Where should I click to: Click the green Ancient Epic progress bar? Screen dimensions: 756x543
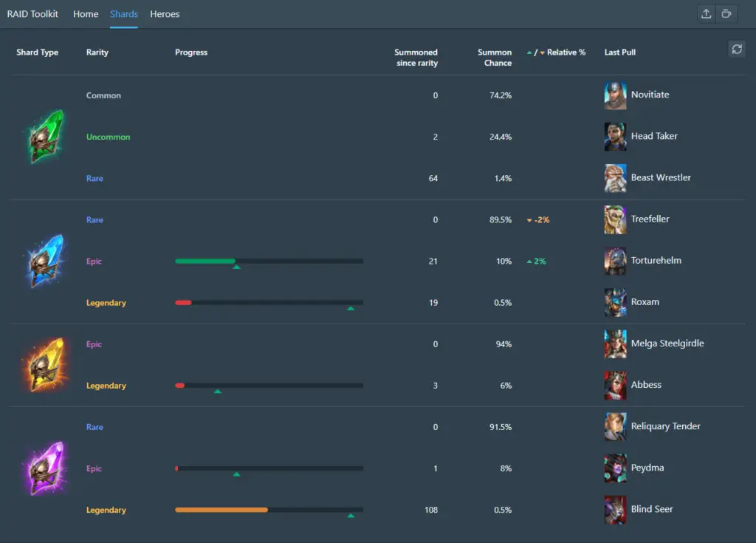coord(269,261)
